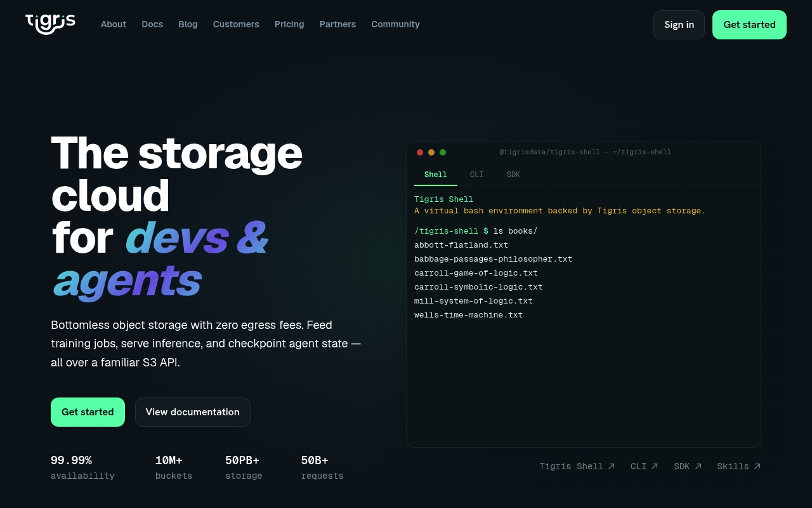Open the Skills external link
Viewport: 812px width, 508px height.
[739, 466]
